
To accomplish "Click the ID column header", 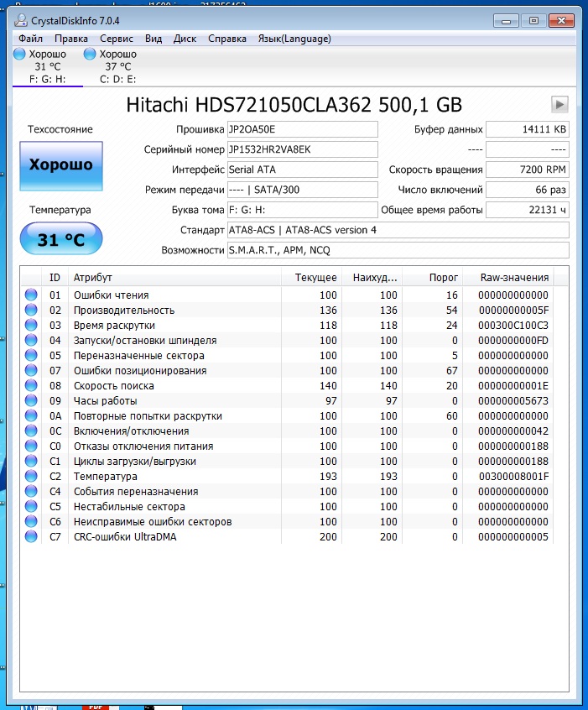I will [x=55, y=278].
